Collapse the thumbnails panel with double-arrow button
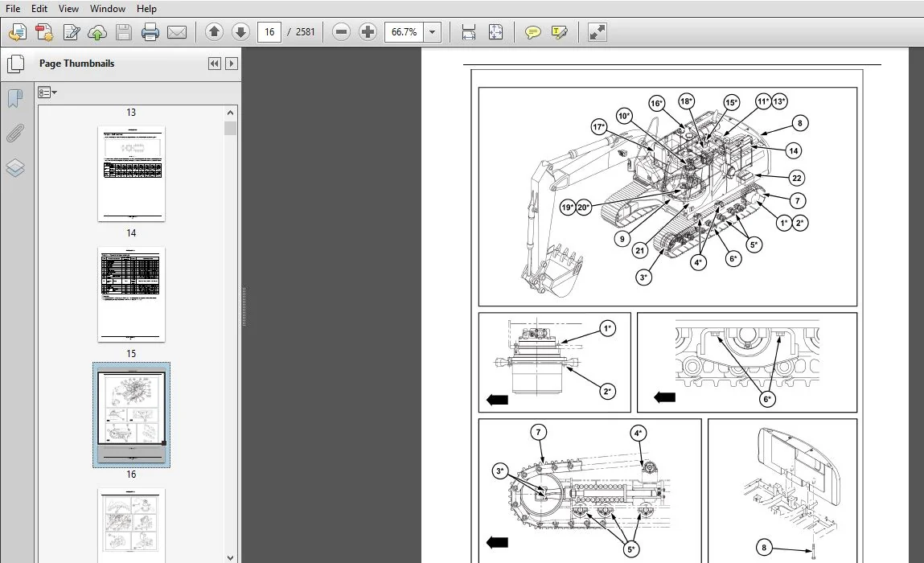 click(x=215, y=64)
